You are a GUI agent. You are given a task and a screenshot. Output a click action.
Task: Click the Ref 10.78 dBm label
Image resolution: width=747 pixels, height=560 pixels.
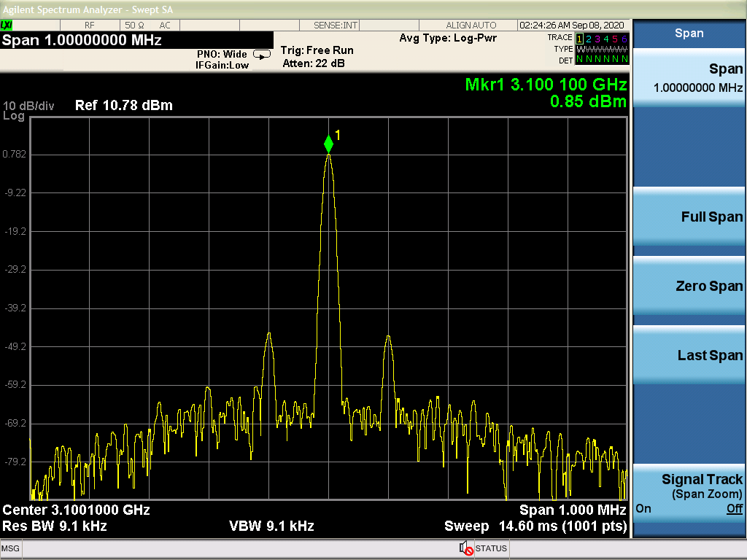point(124,105)
